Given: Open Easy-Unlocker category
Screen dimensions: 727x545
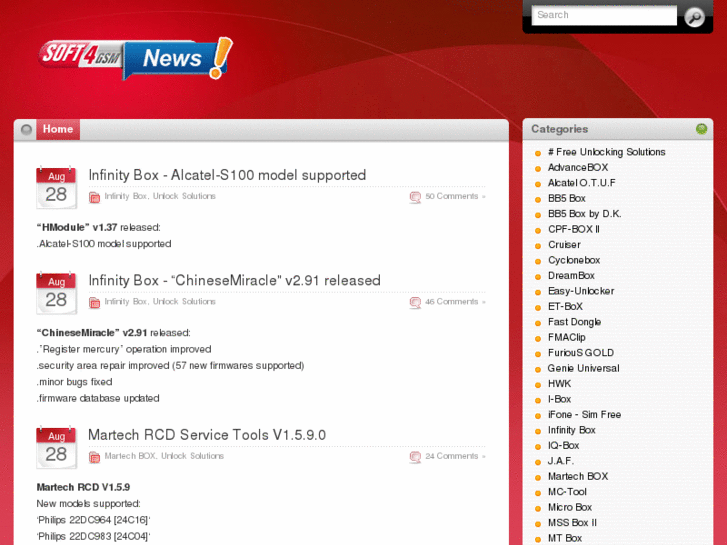Looking at the screenshot, I should 581,291.
